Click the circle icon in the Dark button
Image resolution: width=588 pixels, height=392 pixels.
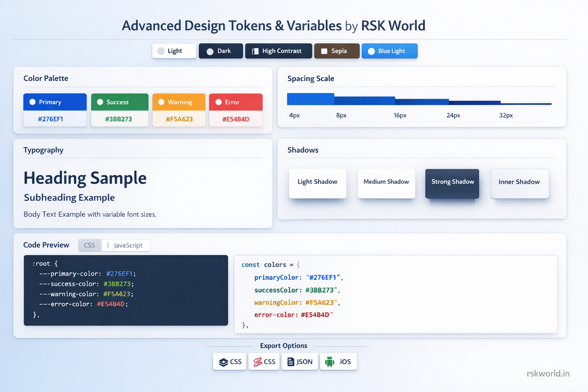(209, 51)
